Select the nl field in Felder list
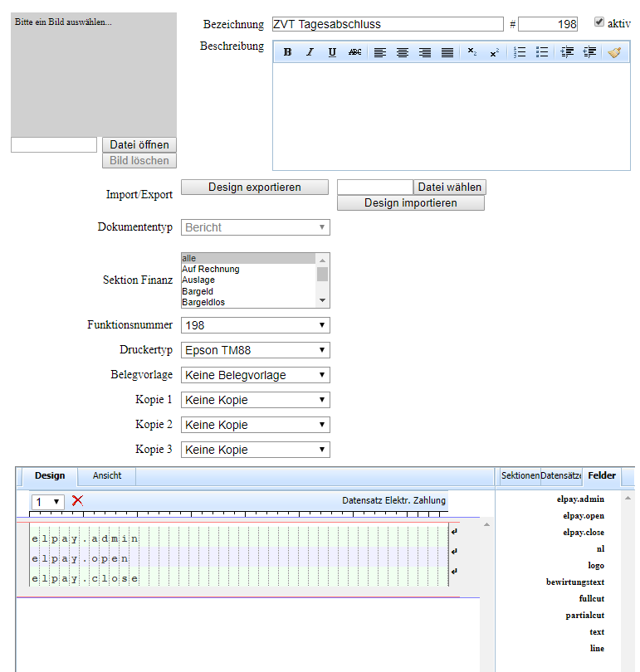 point(600,549)
